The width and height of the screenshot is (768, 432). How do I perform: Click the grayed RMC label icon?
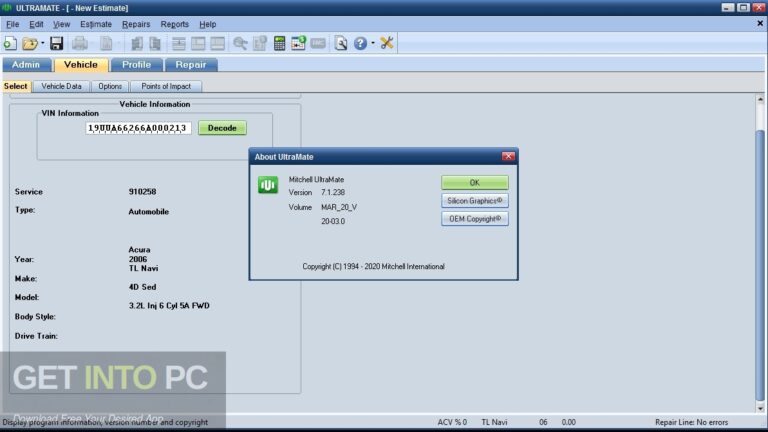[318, 44]
